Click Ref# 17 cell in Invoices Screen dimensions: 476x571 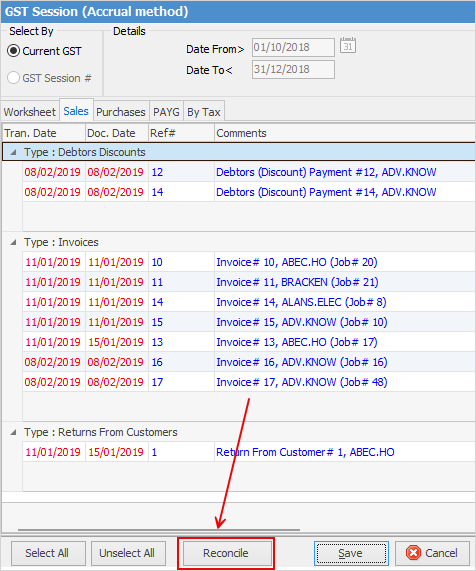tap(181, 382)
